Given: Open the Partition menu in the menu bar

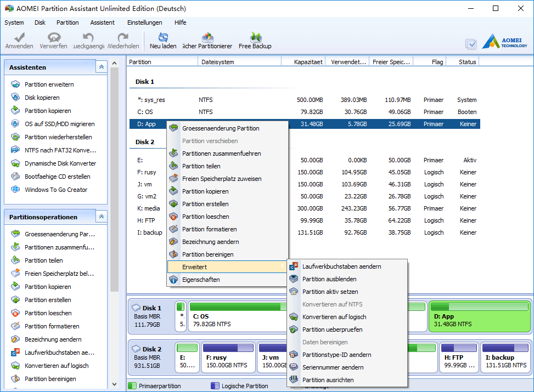Looking at the screenshot, I should [x=68, y=22].
